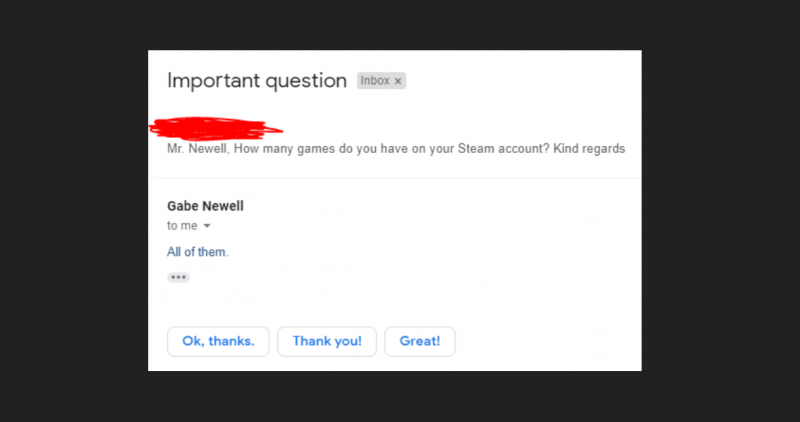Click "Kind regards" at the snippet's end

coord(593,149)
